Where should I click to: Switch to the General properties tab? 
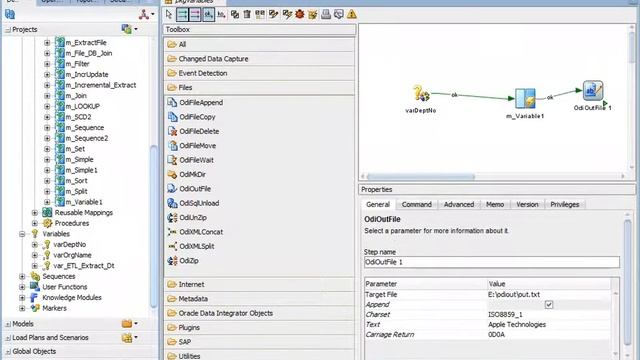[x=378, y=204]
